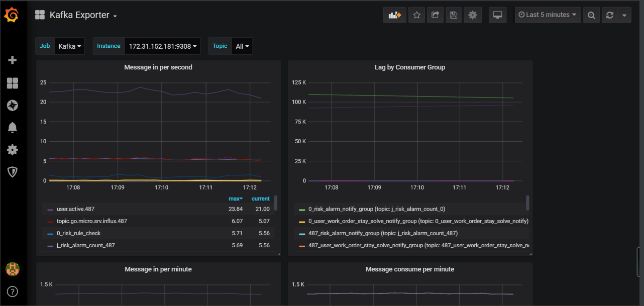The width and height of the screenshot is (644, 306).
Task: Sort legend by max column header
Action: tap(236, 199)
